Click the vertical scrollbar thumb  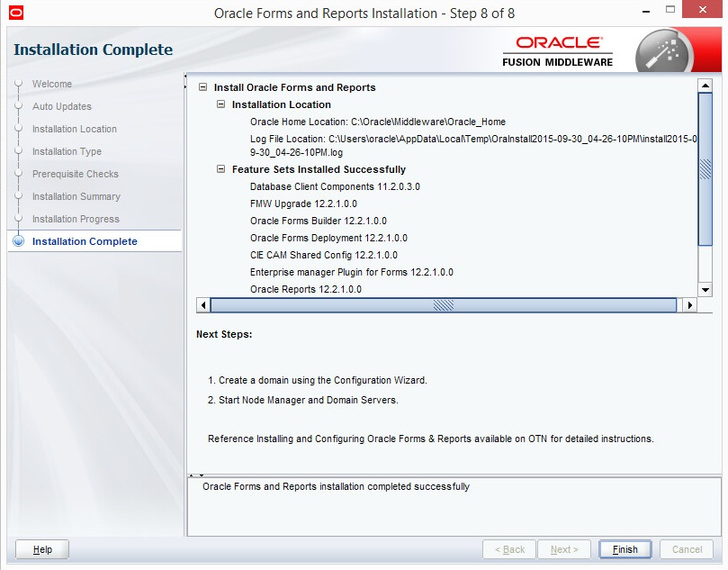click(x=706, y=169)
